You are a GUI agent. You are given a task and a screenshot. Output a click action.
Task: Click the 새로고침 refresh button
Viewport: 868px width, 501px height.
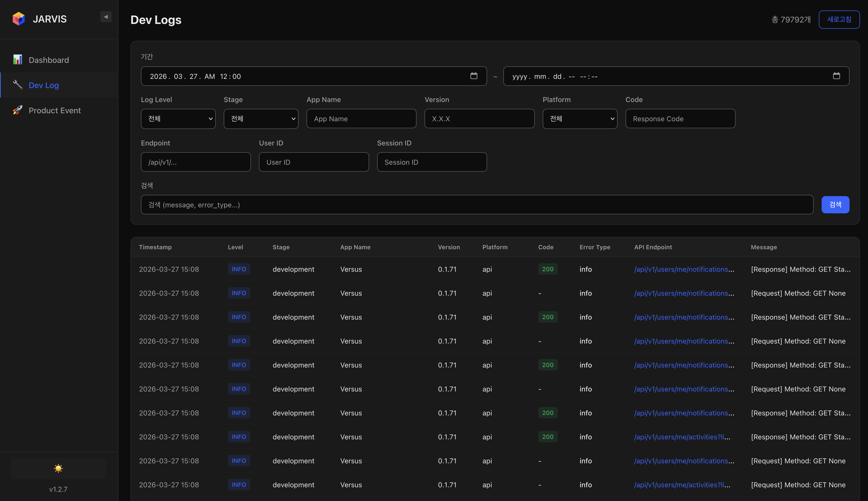coord(839,19)
